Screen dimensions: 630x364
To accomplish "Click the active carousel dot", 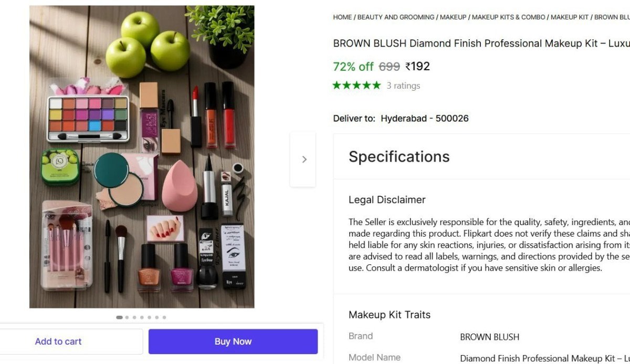I will pos(119,317).
